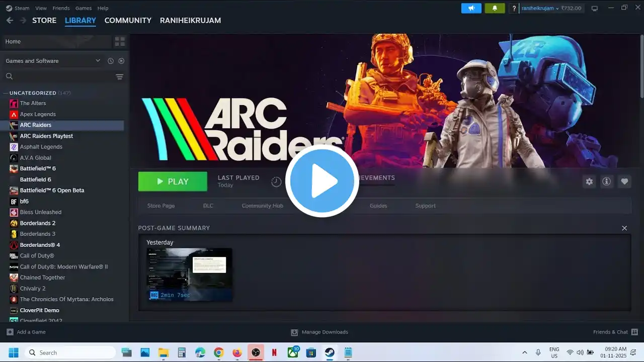Open the Friends menu
The image size is (644, 362).
61,8
